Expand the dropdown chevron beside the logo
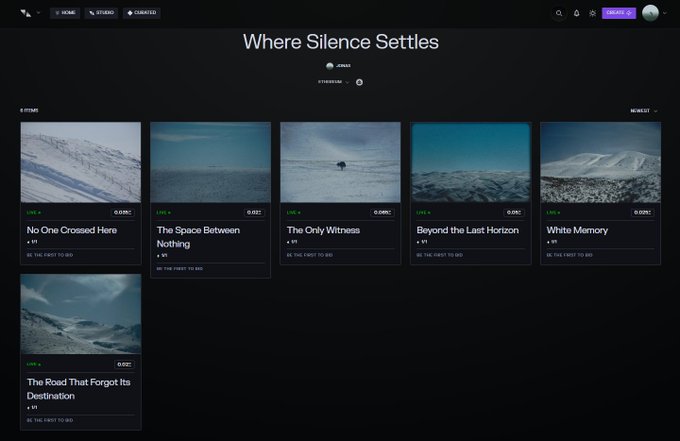The width and height of the screenshot is (680, 441). pos(38,13)
